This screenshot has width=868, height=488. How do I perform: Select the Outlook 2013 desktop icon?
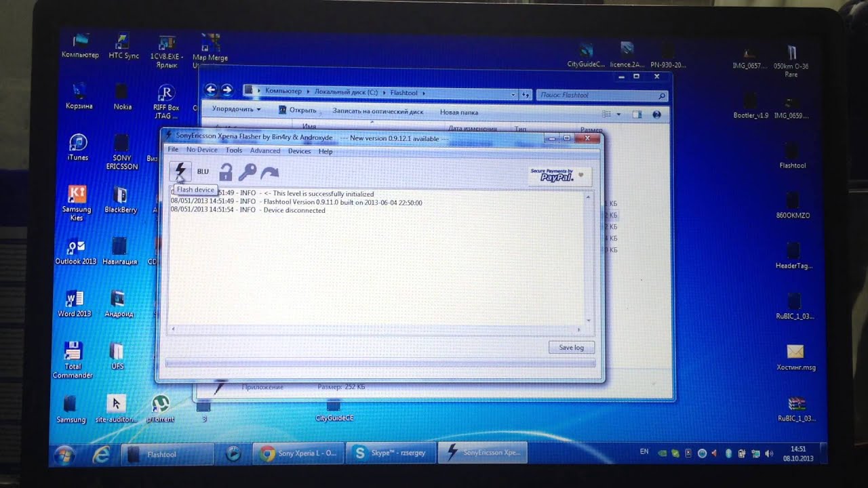tap(76, 252)
